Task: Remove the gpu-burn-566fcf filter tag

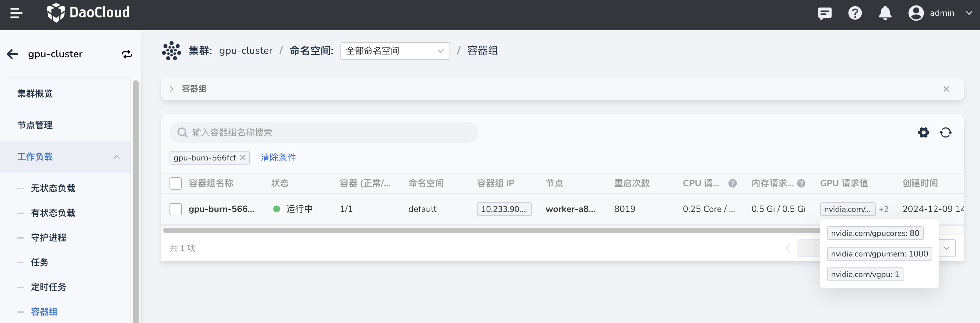Action: click(x=243, y=158)
